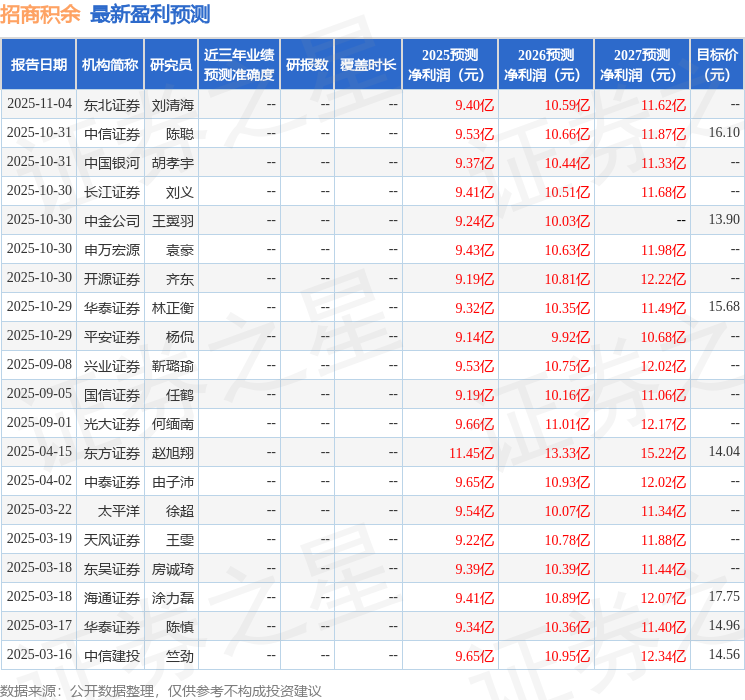
Task: Click institution 中信建投
Action: click(112, 656)
